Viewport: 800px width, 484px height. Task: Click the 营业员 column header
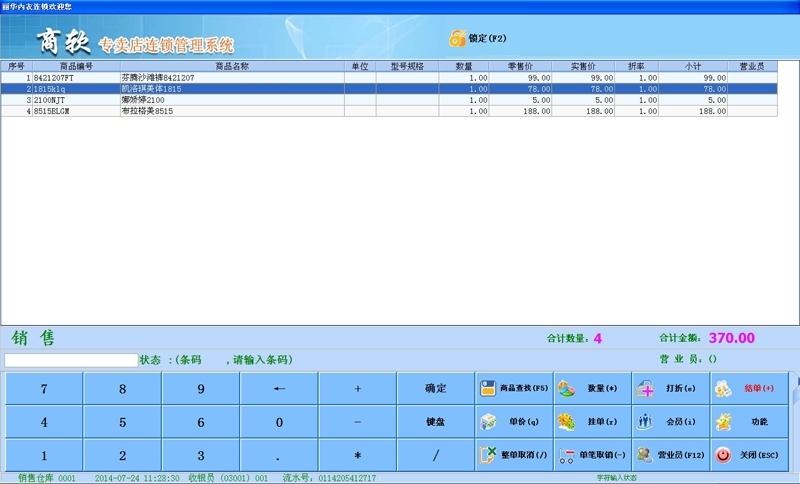[x=753, y=66]
